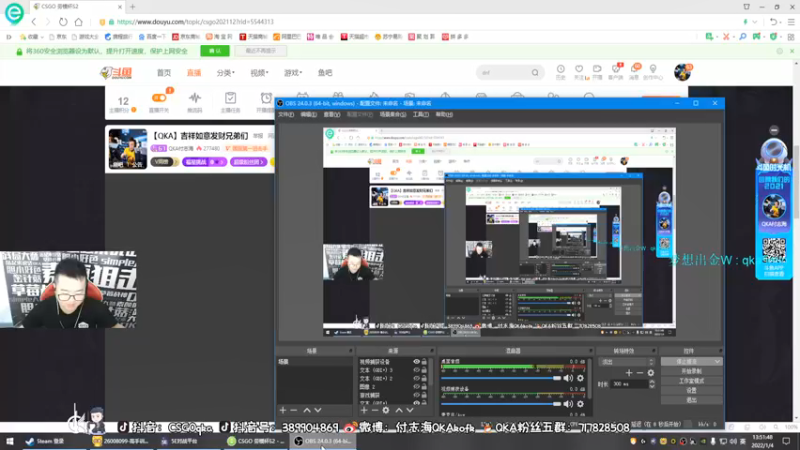Open the Windows Start button
Image resolution: width=800 pixels, height=450 pixels.
[x=10, y=441]
